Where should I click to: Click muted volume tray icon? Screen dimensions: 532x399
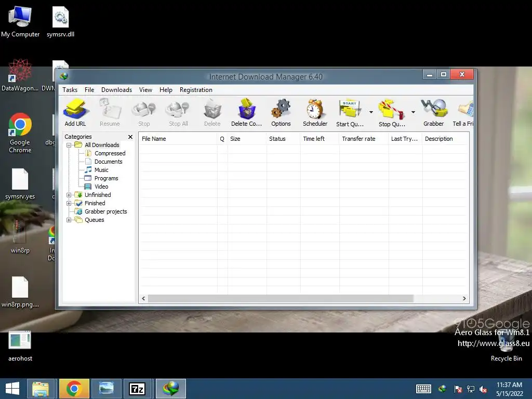tap(483, 389)
